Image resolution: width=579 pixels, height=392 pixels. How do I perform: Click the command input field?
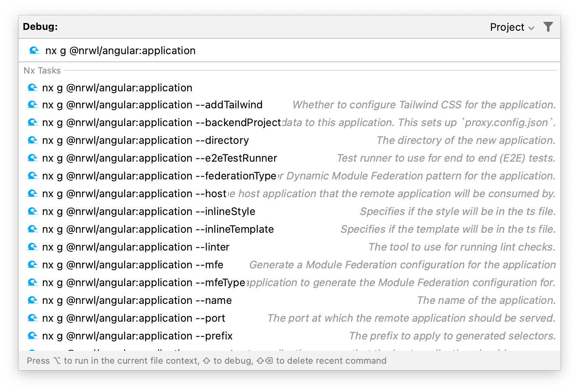click(289, 51)
